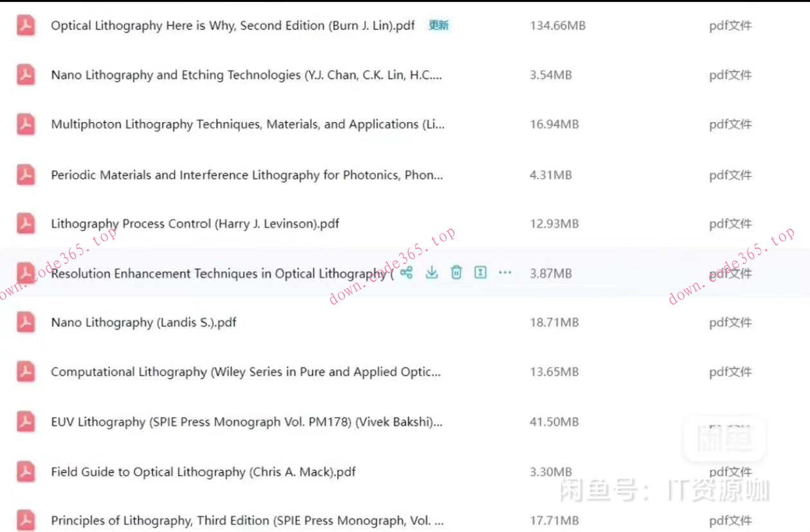Click the rename icon on the hovered row
This screenshot has height=532, width=810.
[480, 272]
